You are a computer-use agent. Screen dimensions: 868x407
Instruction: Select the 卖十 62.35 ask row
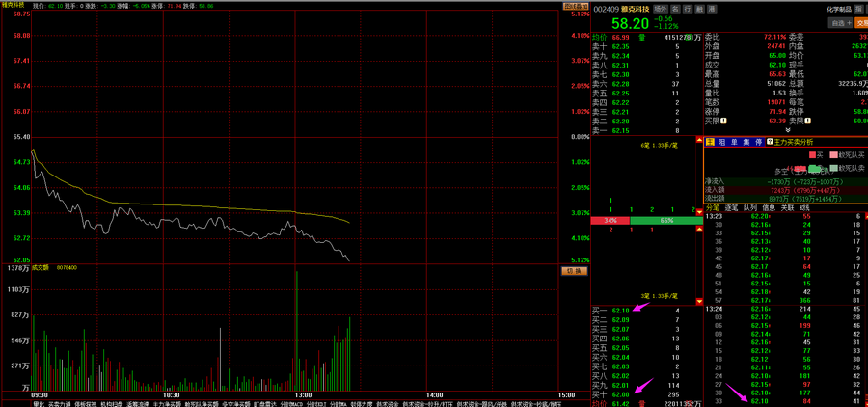(647, 46)
